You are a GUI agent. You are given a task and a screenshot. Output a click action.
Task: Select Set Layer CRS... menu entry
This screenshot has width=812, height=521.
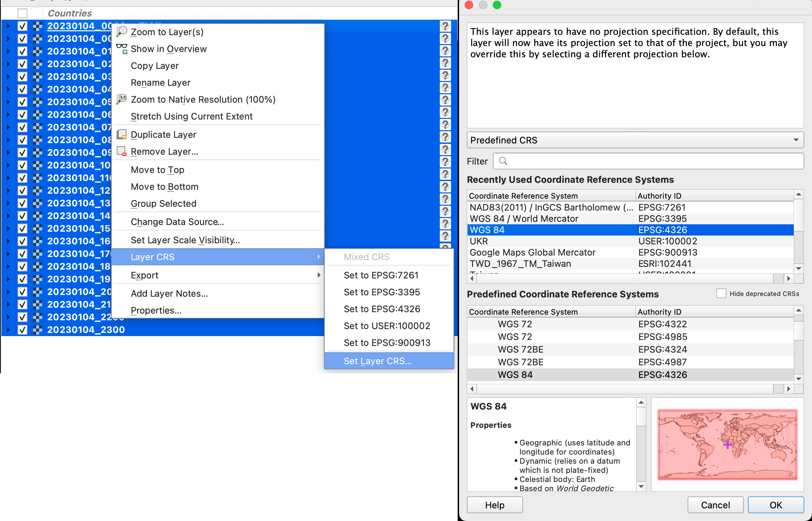[x=378, y=361]
